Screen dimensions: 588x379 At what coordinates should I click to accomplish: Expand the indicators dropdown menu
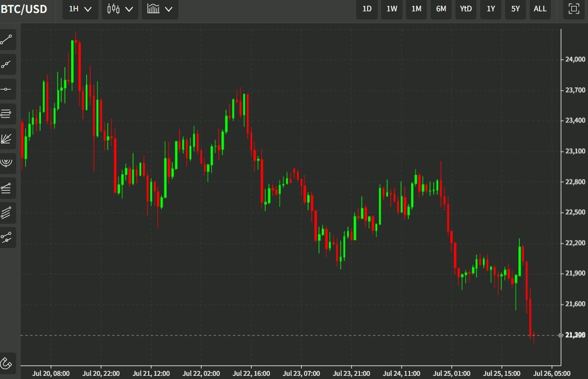(x=160, y=9)
